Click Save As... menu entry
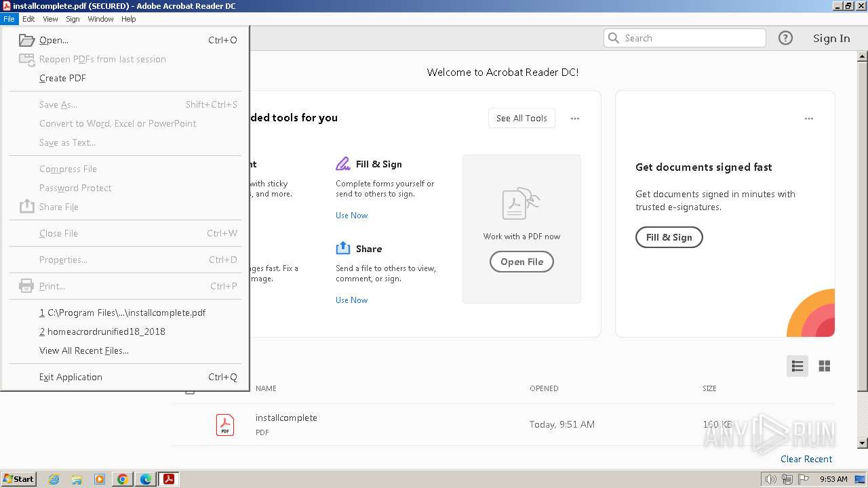The width and height of the screenshot is (868, 488). 125,104
